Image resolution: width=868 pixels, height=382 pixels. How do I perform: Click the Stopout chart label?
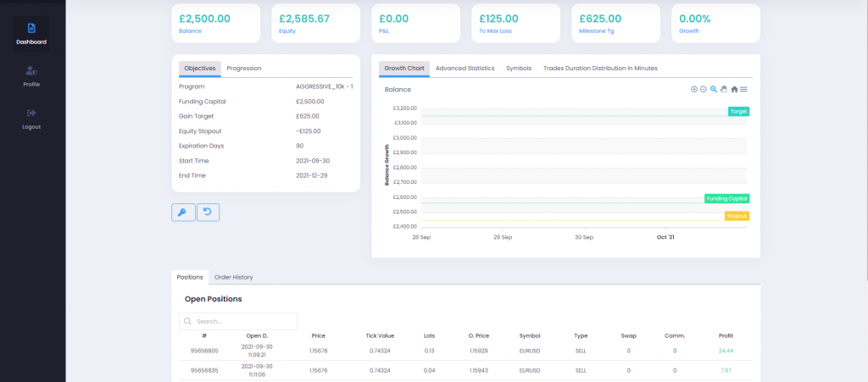pyautogui.click(x=737, y=216)
